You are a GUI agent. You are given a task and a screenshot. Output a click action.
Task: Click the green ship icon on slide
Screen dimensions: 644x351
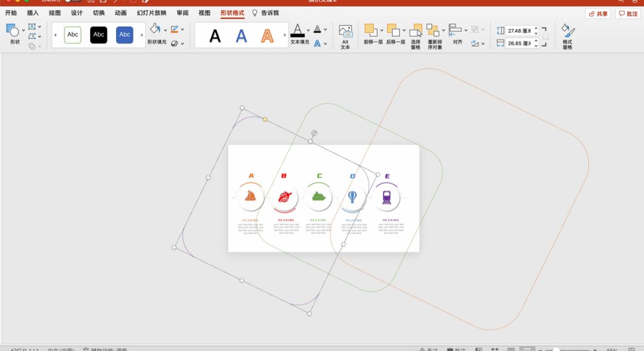(318, 196)
